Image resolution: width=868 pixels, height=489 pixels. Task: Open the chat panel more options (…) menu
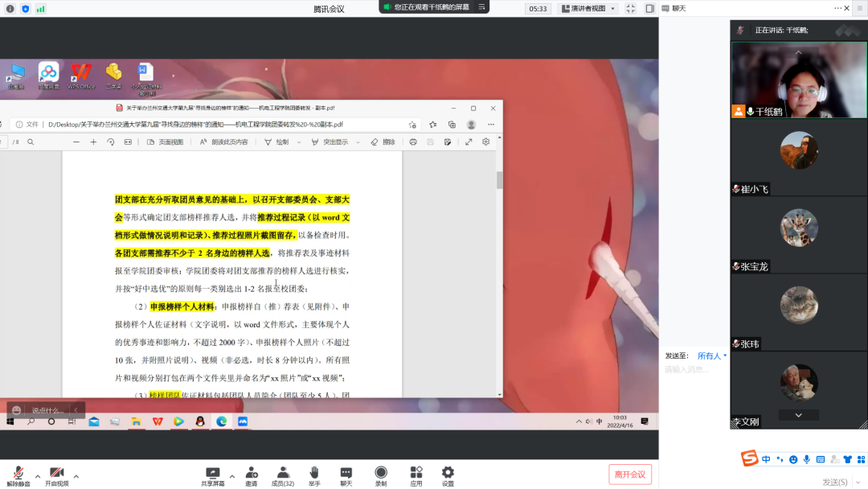(838, 8)
